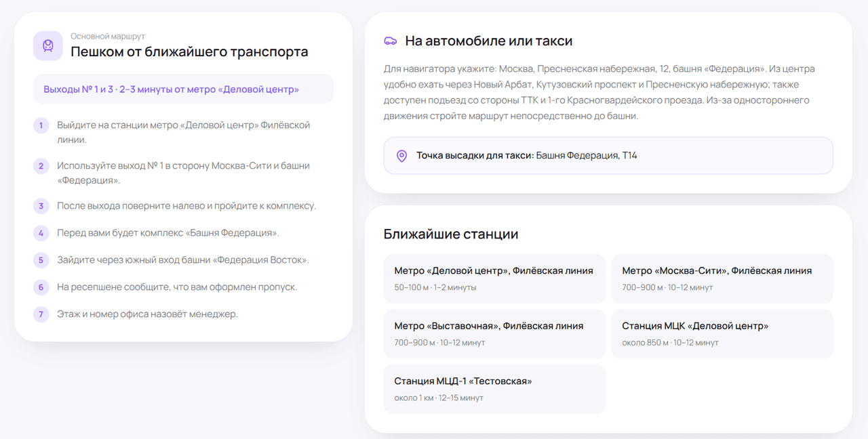The width and height of the screenshot is (868, 439).
Task: Click distance text «50–100 м · 1–2 минуты»
Action: click(x=435, y=287)
